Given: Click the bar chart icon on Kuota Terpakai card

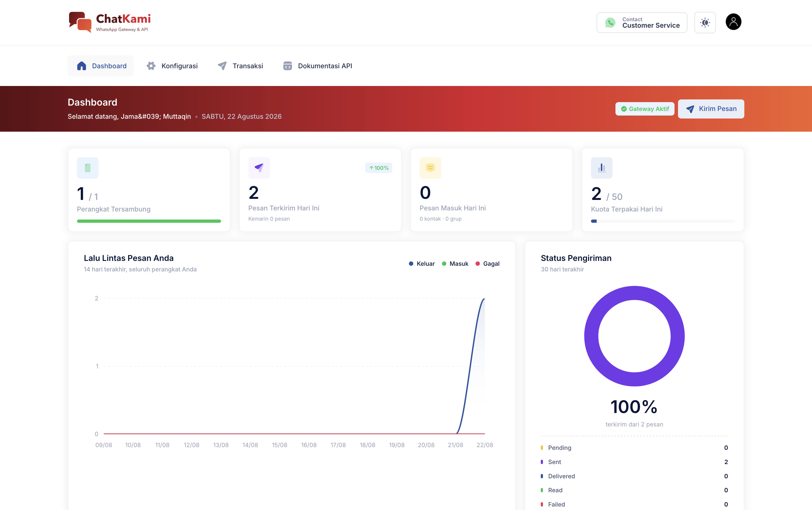Looking at the screenshot, I should (x=602, y=168).
